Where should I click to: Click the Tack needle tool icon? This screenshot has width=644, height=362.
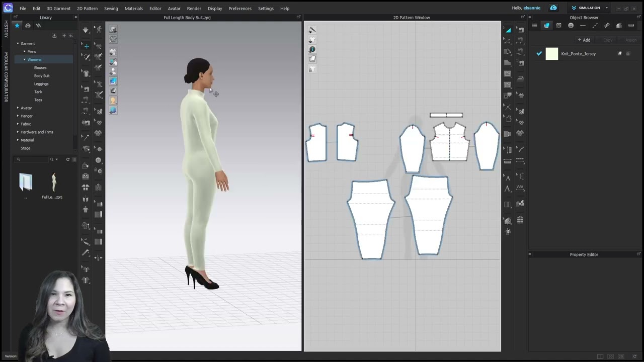86,137
